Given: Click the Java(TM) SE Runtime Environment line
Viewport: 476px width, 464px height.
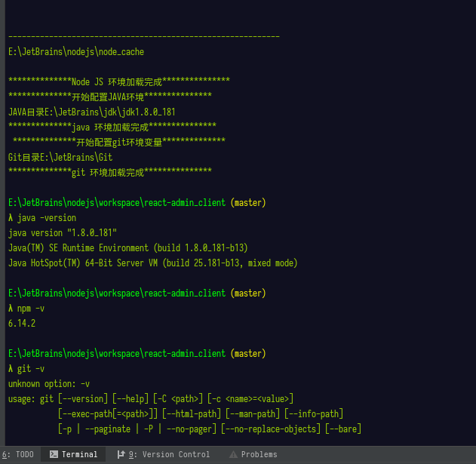Looking at the screenshot, I should [x=128, y=248].
